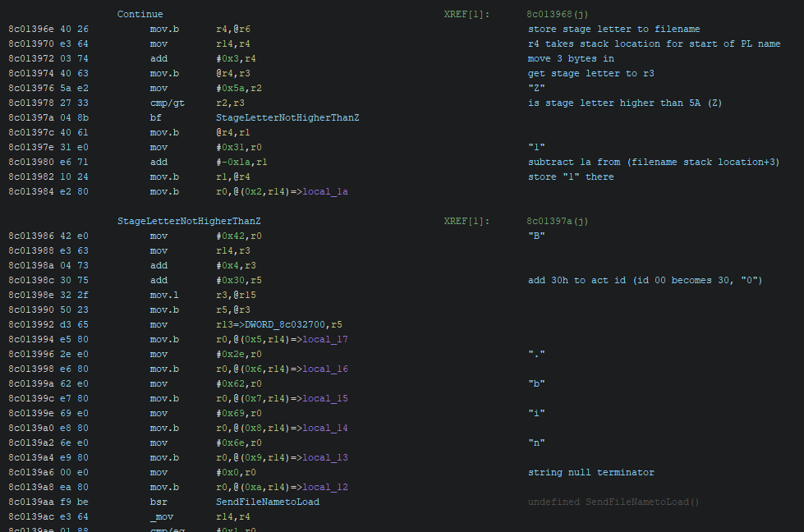This screenshot has height=532, width=804.
Task: Click address 8c01396e in listing
Action: [30, 29]
